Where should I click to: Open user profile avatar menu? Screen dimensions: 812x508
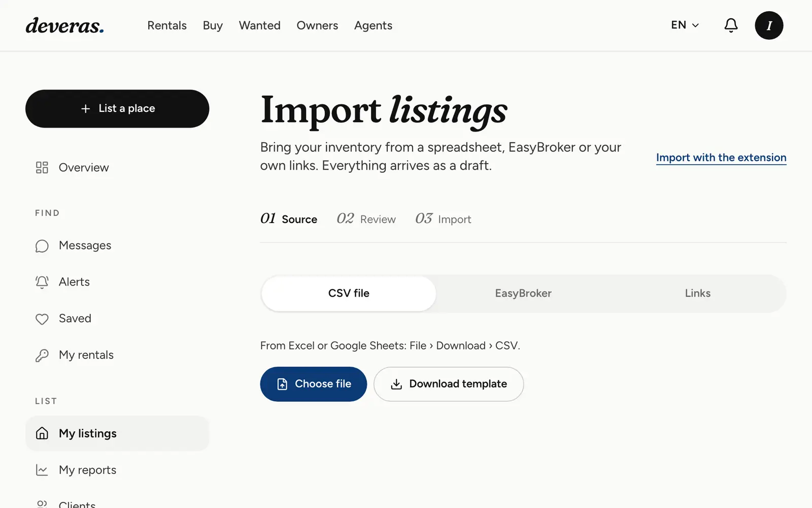[x=769, y=25]
